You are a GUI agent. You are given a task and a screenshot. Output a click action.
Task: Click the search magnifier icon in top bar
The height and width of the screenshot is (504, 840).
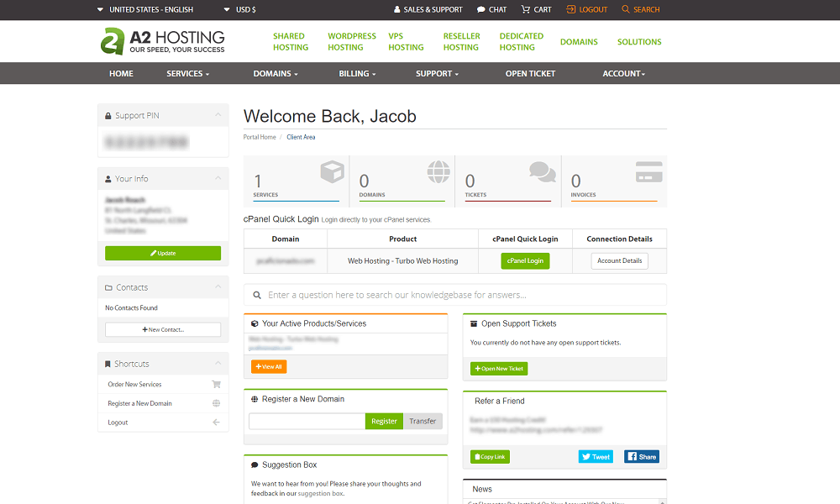pos(625,9)
